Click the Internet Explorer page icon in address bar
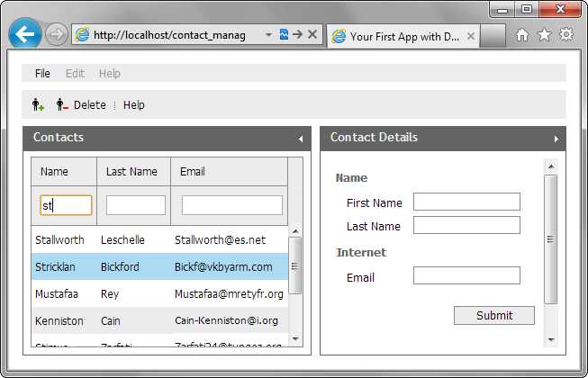The height and width of the screenshot is (378, 588). [82, 35]
